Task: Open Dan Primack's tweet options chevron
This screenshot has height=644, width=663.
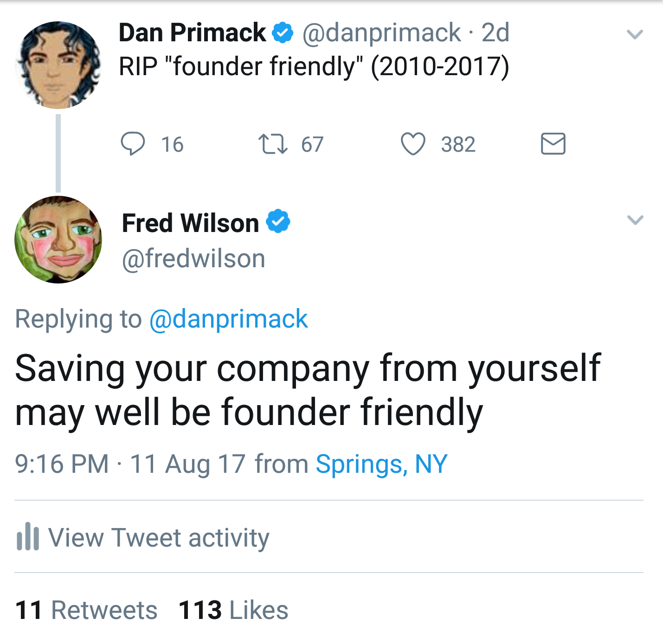Action: 635,34
